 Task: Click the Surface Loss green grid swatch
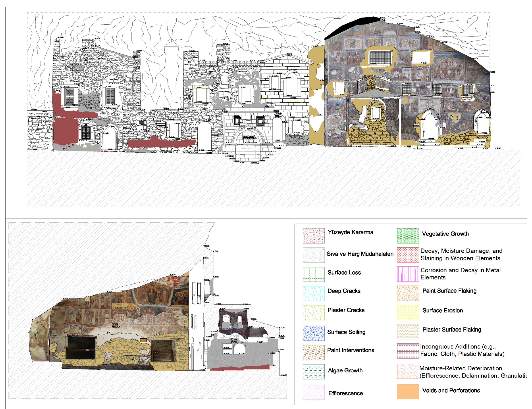pos(314,274)
